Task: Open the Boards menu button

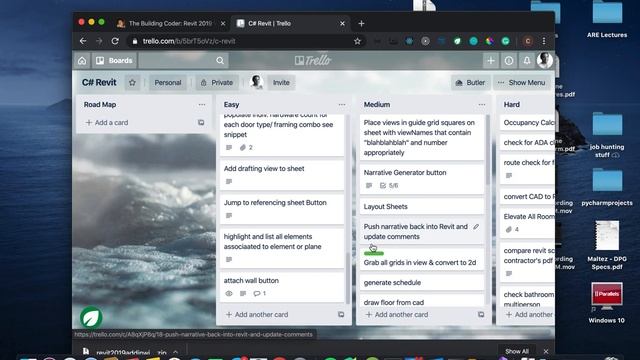Action: (x=114, y=60)
